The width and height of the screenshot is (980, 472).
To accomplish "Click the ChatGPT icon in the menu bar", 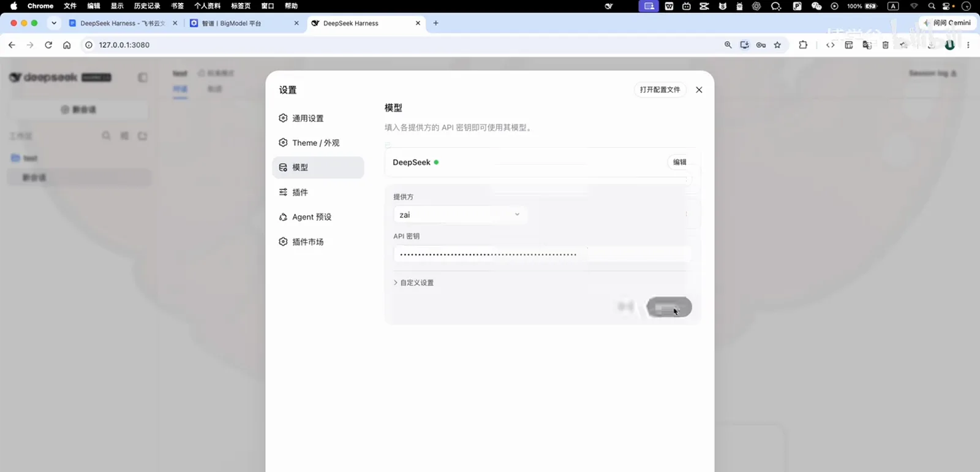I will pyautogui.click(x=756, y=6).
